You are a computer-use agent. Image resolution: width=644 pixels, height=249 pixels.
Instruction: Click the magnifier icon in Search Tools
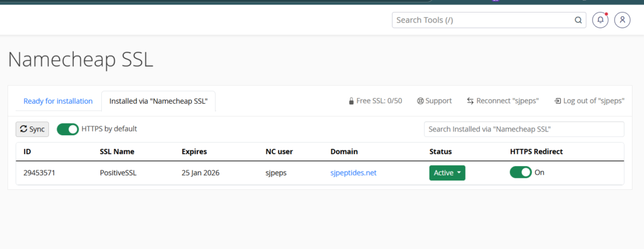click(578, 20)
